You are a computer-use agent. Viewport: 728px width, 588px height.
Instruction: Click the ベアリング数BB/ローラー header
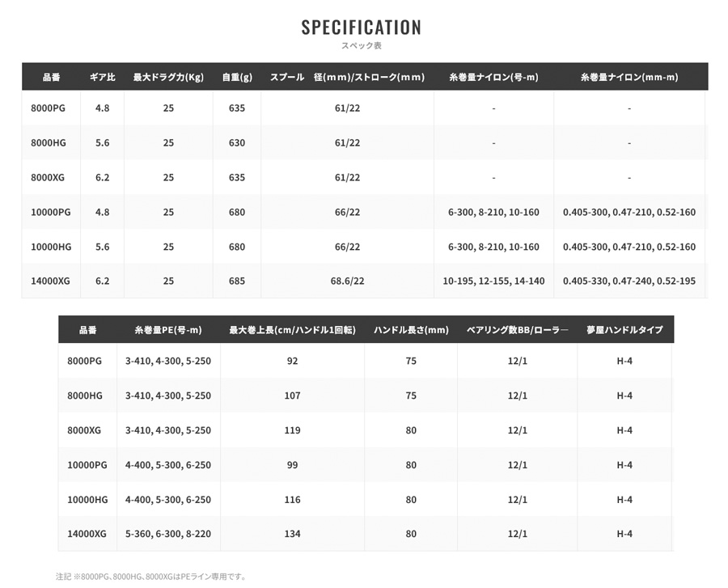point(517,330)
